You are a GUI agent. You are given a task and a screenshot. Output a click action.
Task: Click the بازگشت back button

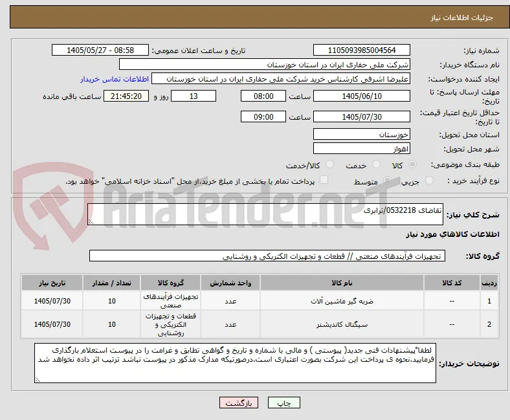point(239,403)
